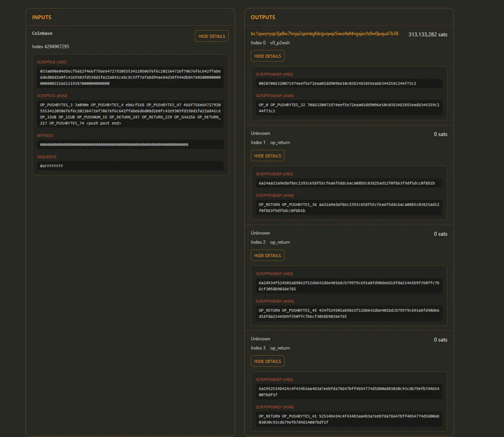Click the OUTPUTS panel heading
Viewport: 504px width, 437px height.
tap(263, 17)
